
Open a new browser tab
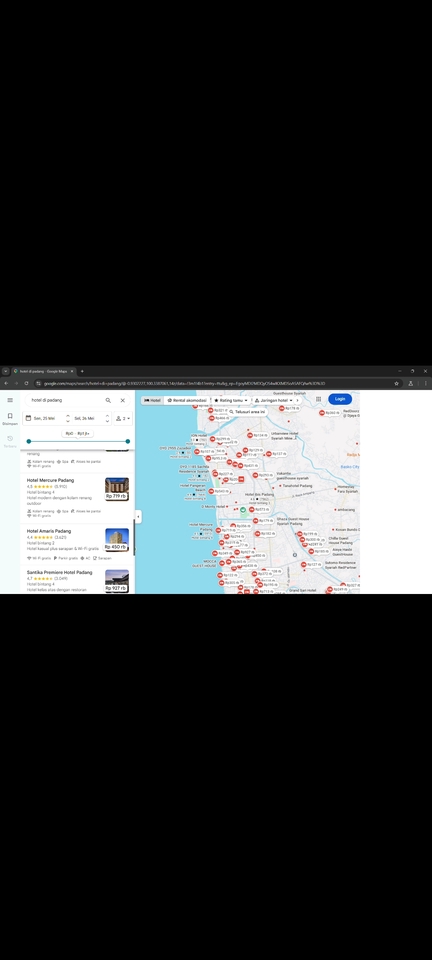(x=82, y=371)
